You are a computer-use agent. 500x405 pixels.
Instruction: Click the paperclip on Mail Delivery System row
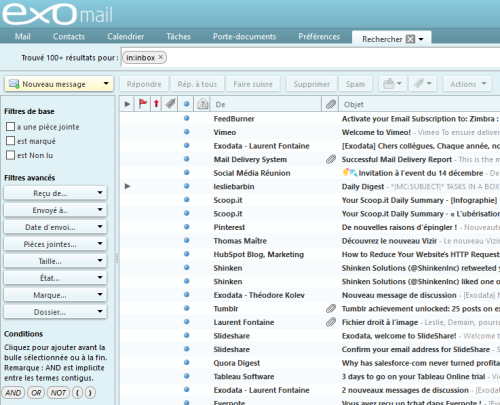pyautogui.click(x=331, y=159)
